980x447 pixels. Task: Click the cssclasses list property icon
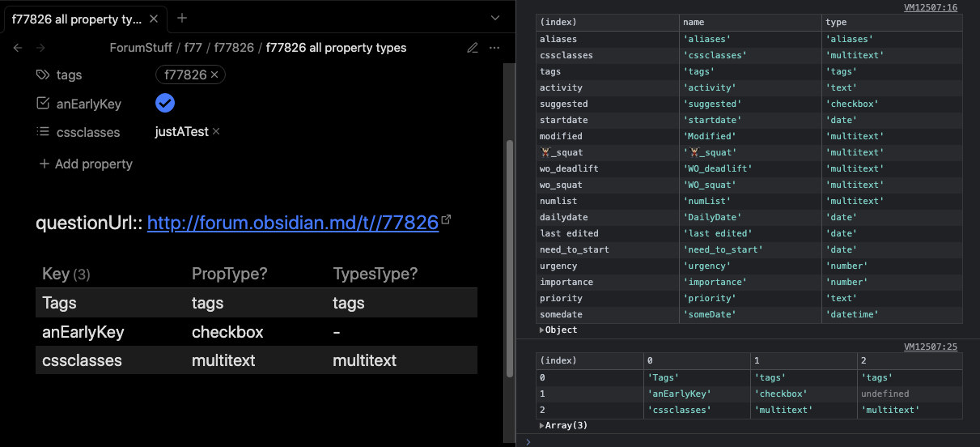pyautogui.click(x=43, y=131)
